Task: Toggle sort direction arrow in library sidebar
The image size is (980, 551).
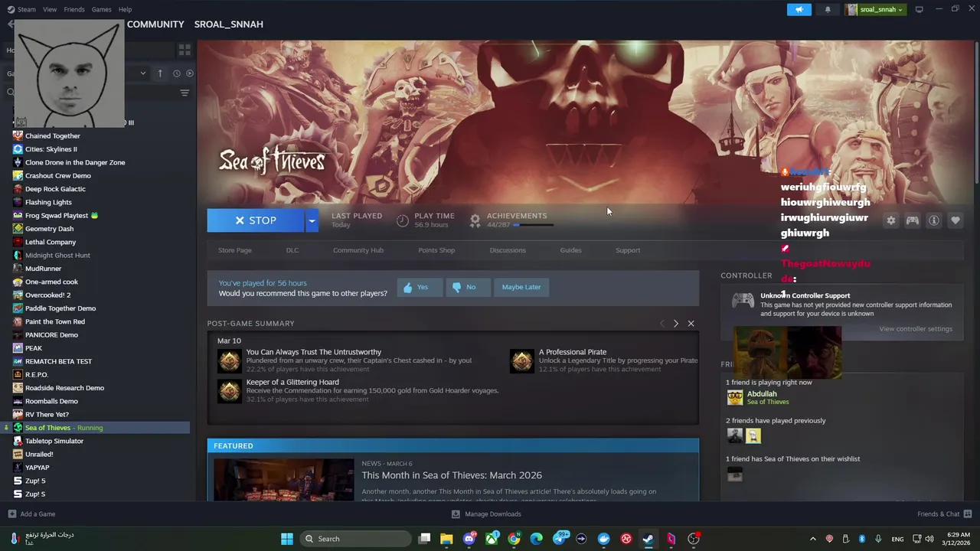Action: [160, 73]
